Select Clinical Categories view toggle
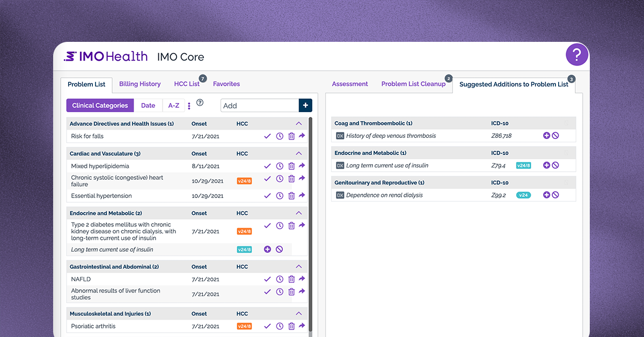Viewport: 644px width, 337px height. [x=100, y=106]
